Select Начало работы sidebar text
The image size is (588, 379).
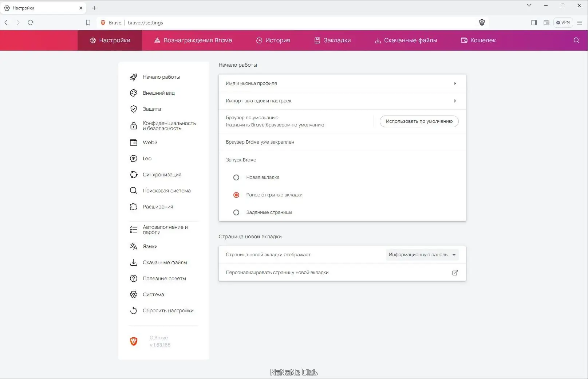[x=161, y=77]
